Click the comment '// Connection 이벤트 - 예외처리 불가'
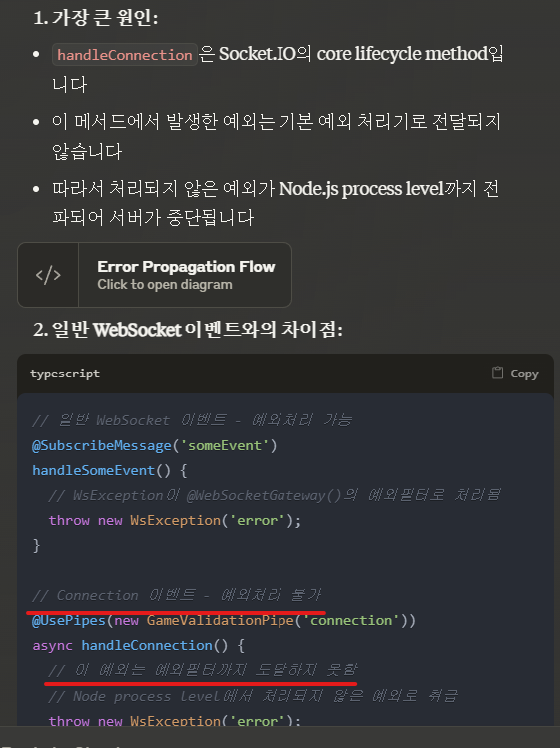The image size is (560, 748). click(x=177, y=595)
